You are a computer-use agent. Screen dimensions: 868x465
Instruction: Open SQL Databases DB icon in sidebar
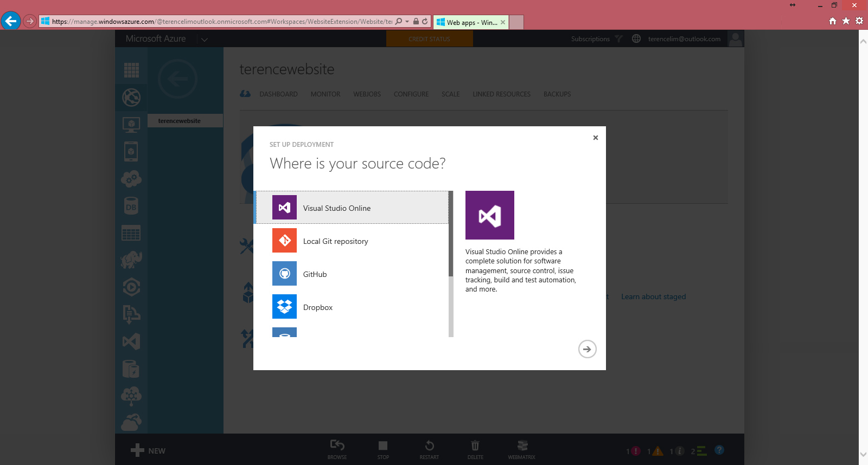coord(131,206)
